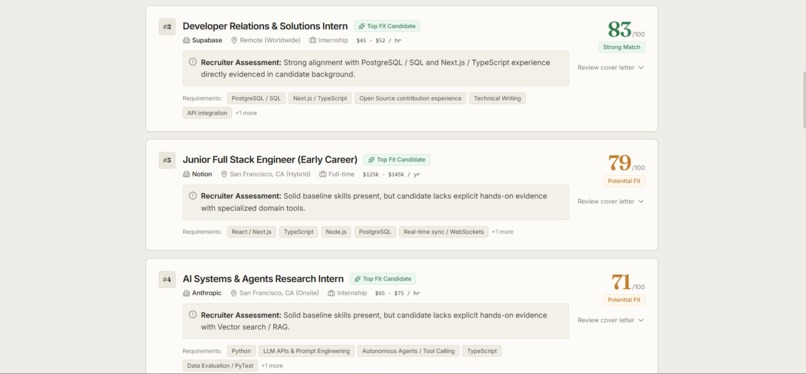Expand the cover letter review for the Notion job
Image resolution: width=806 pixels, height=374 pixels.
coord(610,201)
